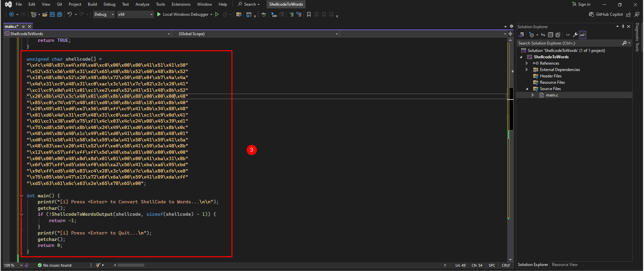The width and height of the screenshot is (644, 271).
Task: Switch to the Resource View tab
Action: pos(565,265)
